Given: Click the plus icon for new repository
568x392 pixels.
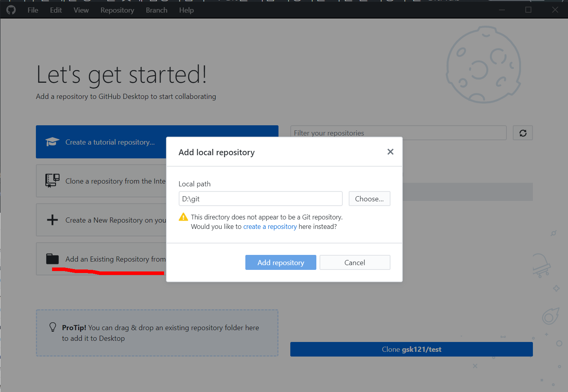Looking at the screenshot, I should pyautogui.click(x=52, y=220).
